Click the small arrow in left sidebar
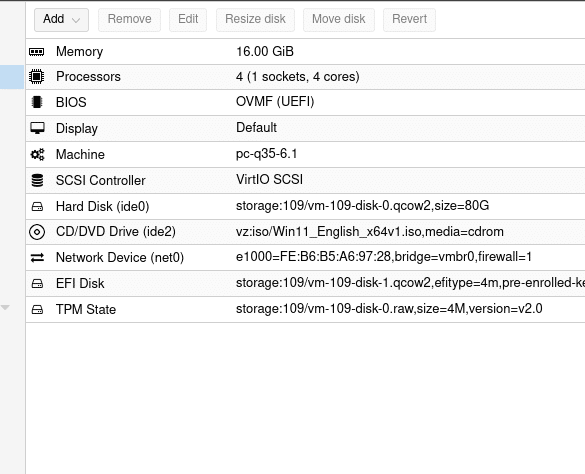This screenshot has width=585, height=474. (5, 308)
